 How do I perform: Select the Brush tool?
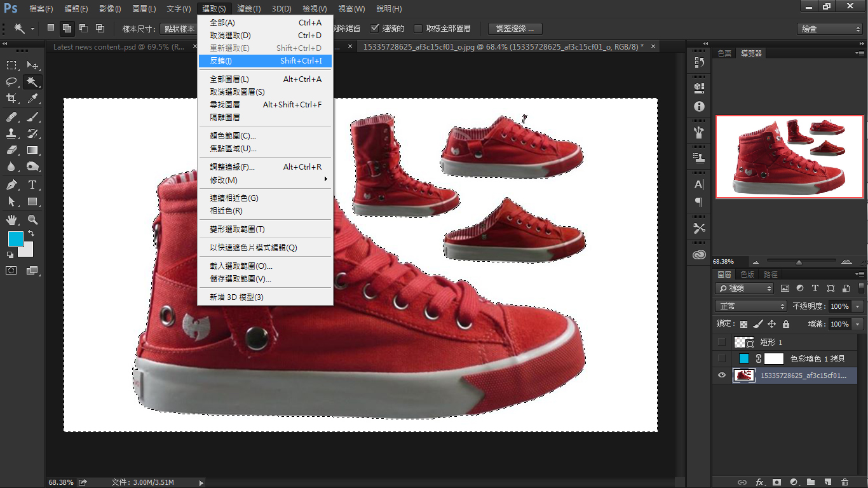(x=32, y=117)
